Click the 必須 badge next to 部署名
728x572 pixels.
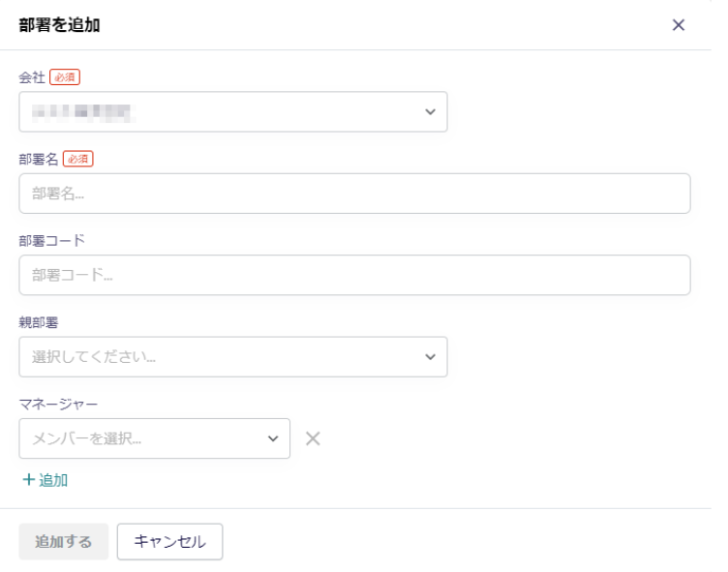point(78,159)
